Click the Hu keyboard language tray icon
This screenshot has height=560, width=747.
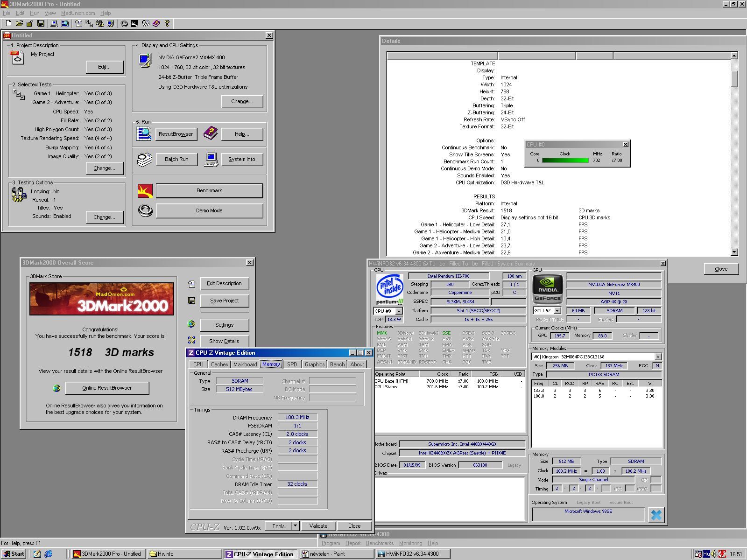click(706, 554)
